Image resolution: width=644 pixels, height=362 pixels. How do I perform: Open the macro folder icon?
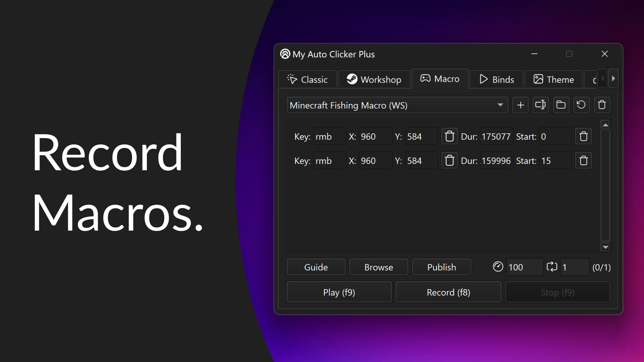(561, 105)
